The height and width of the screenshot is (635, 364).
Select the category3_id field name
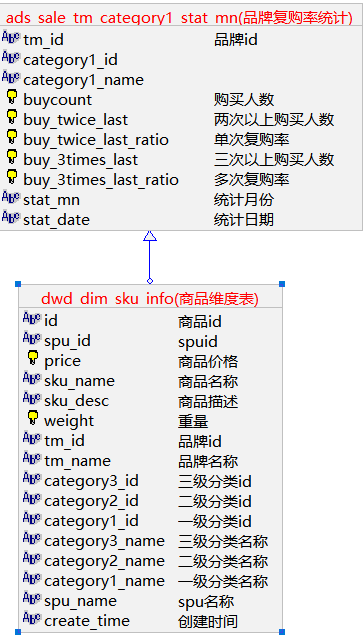click(92, 481)
